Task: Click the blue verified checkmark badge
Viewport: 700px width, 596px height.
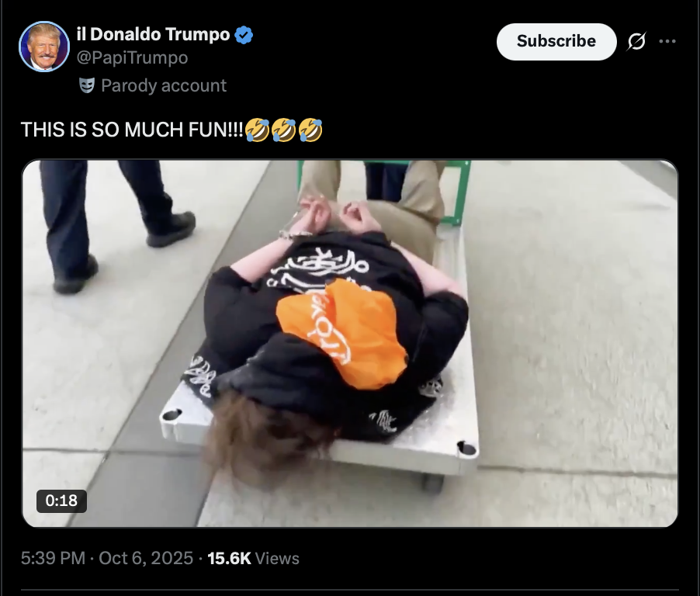Action: 244,35
